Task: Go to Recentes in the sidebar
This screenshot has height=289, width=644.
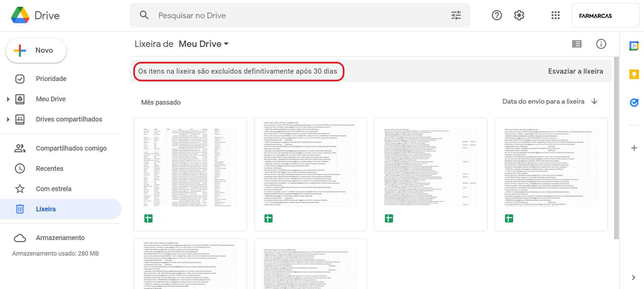Action: [50, 168]
